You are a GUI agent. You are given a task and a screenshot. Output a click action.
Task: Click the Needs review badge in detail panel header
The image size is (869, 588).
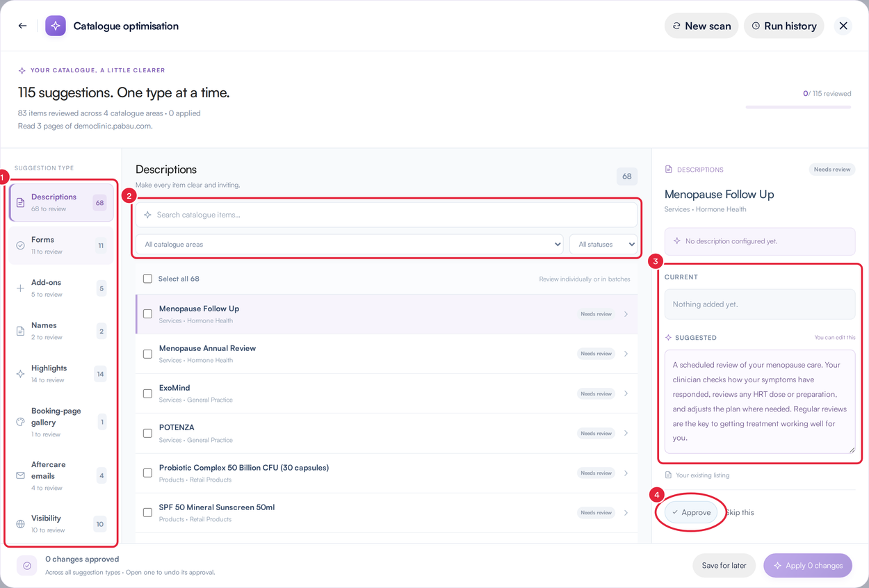tap(832, 170)
